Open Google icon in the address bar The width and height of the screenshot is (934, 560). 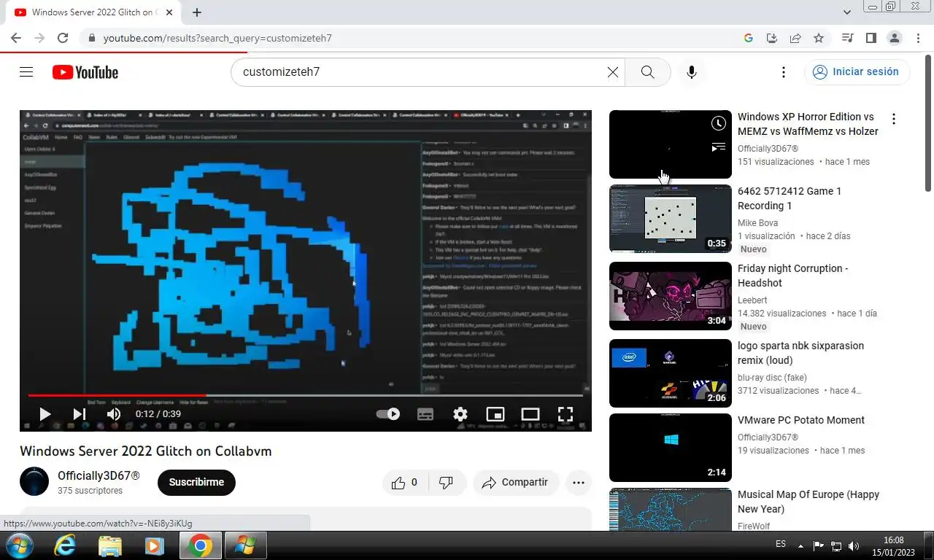(x=748, y=38)
